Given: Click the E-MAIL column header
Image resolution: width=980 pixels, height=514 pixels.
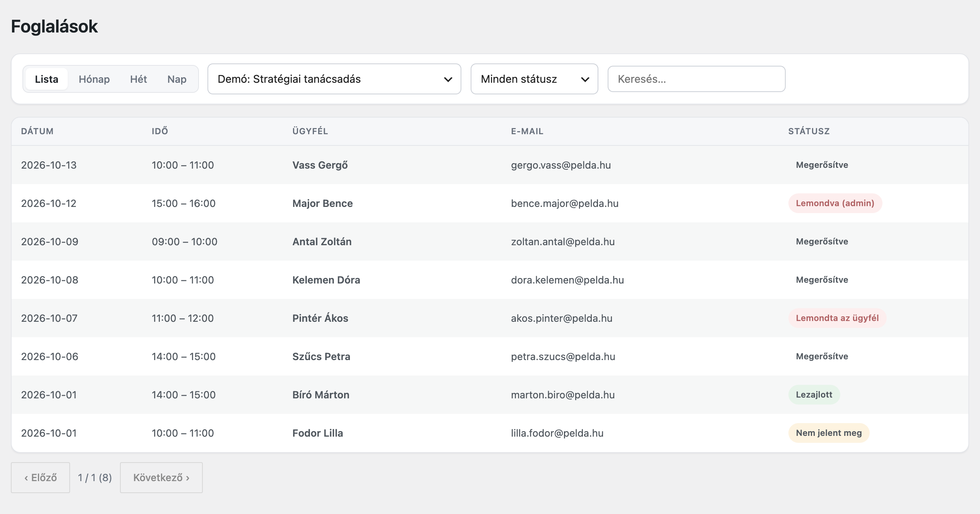Looking at the screenshot, I should [x=527, y=131].
